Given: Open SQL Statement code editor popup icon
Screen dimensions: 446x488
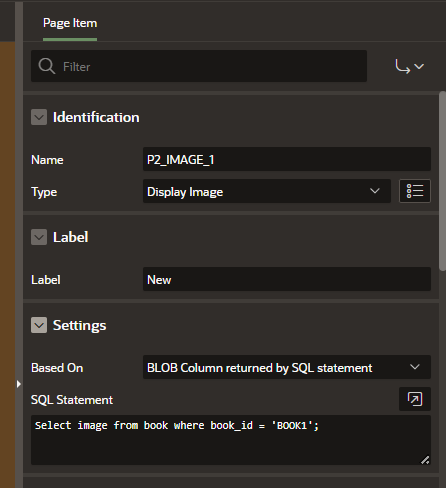Looking at the screenshot, I should pyautogui.click(x=415, y=399).
